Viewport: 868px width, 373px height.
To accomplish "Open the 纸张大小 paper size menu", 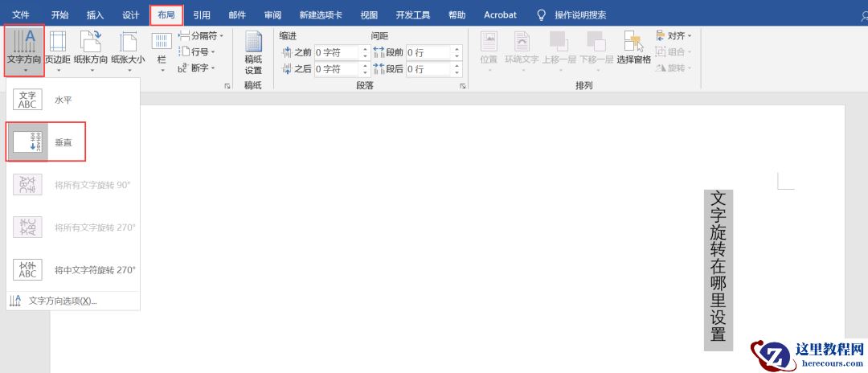I will tap(128, 51).
